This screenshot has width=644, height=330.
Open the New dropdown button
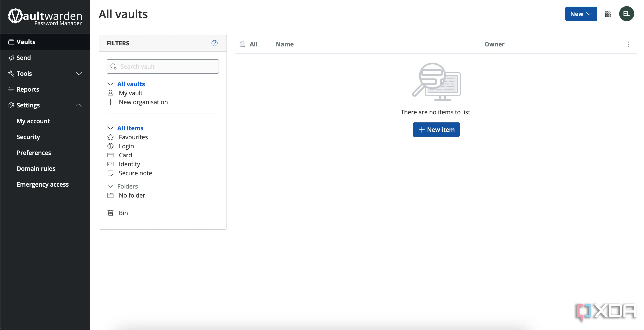click(x=581, y=14)
